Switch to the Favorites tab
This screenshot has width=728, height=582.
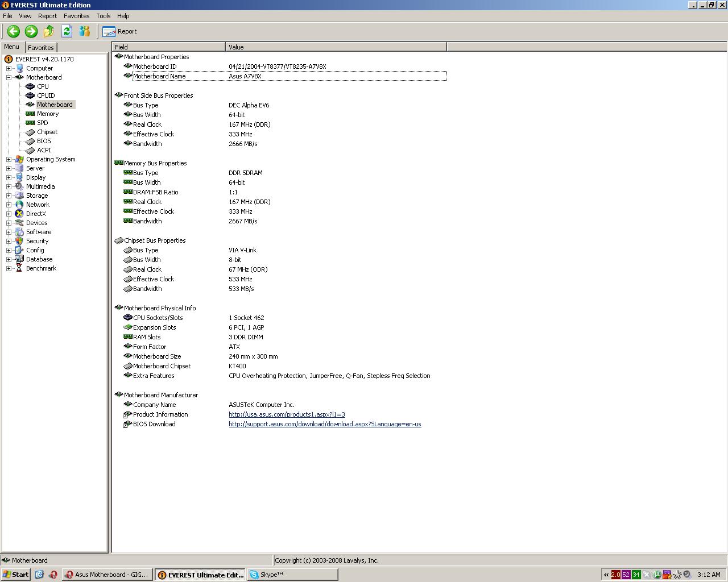(x=41, y=48)
